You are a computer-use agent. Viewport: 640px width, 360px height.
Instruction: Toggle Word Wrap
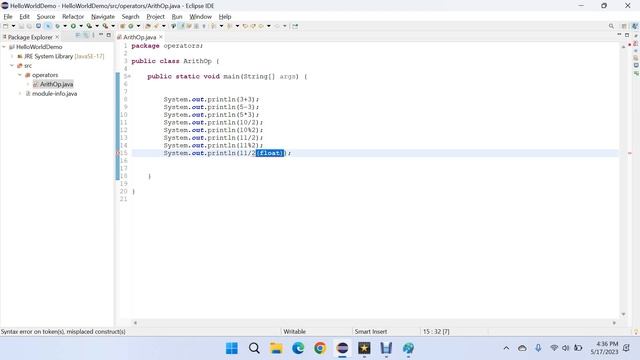[189, 26]
